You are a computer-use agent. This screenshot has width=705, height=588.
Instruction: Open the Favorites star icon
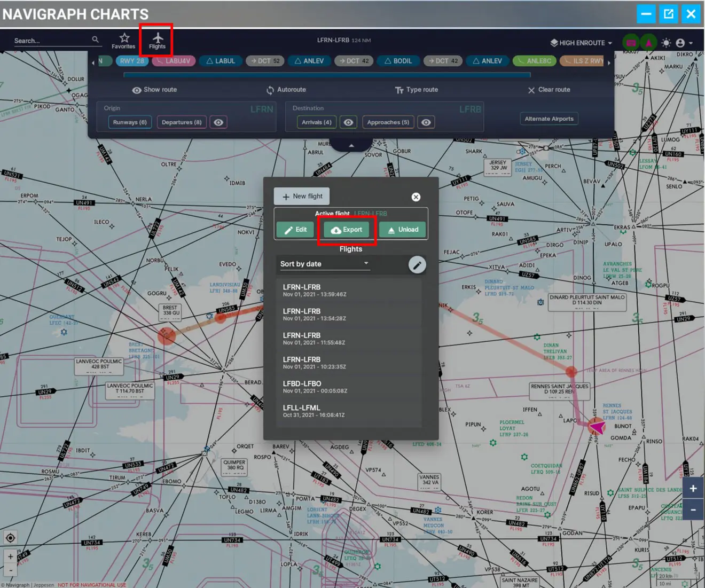pos(124,41)
